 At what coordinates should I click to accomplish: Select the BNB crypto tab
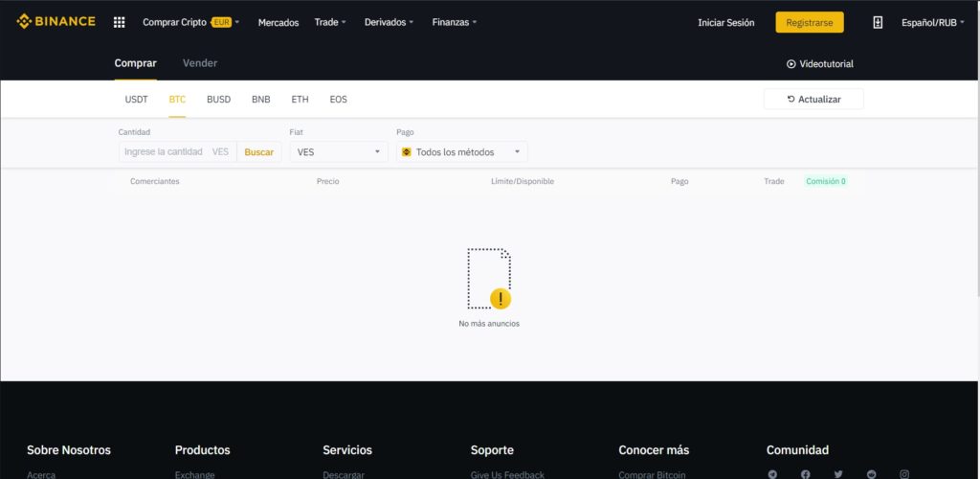point(261,100)
